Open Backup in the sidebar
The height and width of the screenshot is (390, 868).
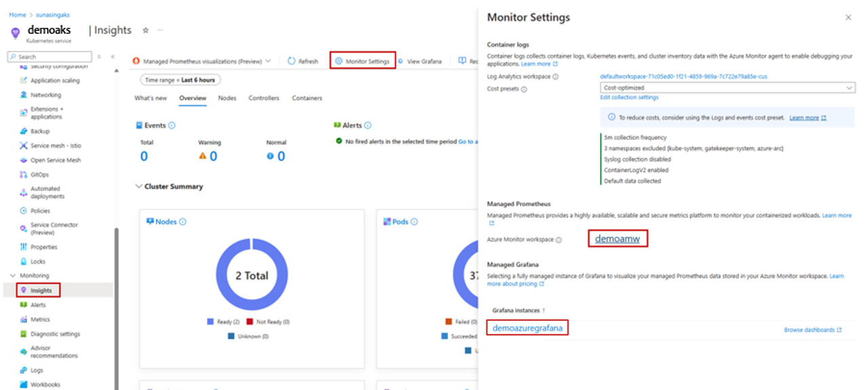tap(40, 131)
